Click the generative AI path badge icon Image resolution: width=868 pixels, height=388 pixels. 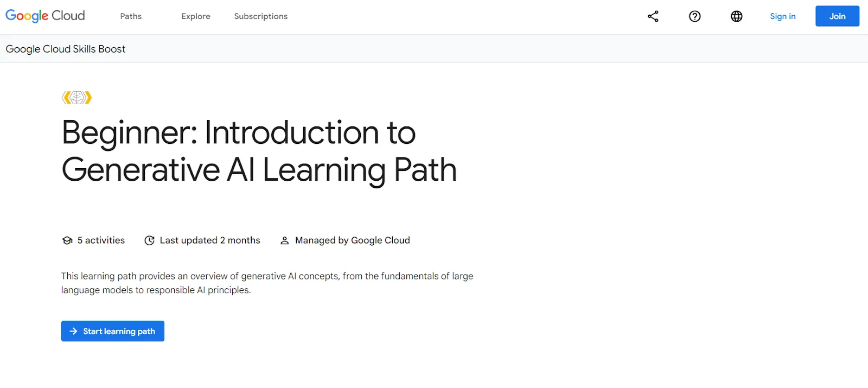click(x=76, y=98)
